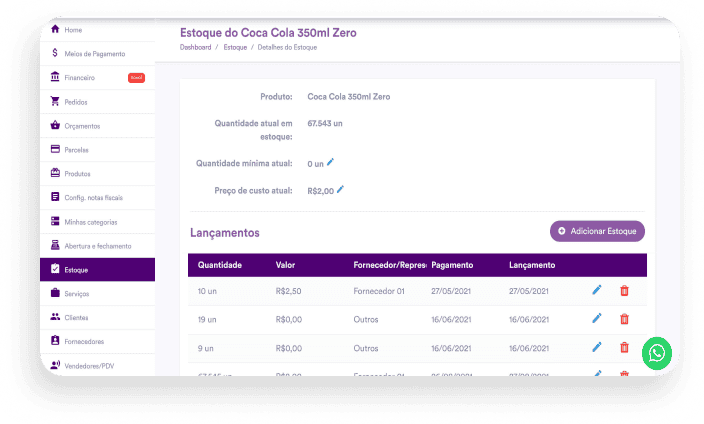This screenshot has height=424, width=704.
Task: Select the active Estoque menu item
Action: (97, 269)
